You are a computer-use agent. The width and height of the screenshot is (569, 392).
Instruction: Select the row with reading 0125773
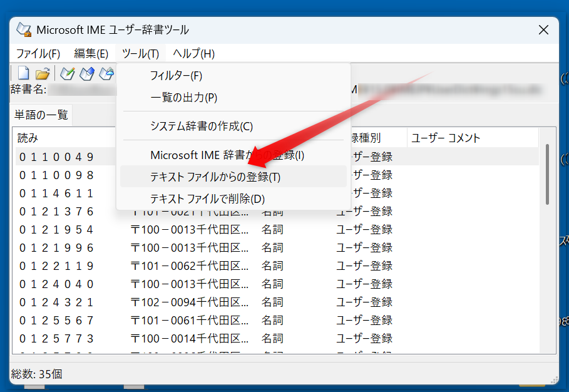(x=277, y=338)
